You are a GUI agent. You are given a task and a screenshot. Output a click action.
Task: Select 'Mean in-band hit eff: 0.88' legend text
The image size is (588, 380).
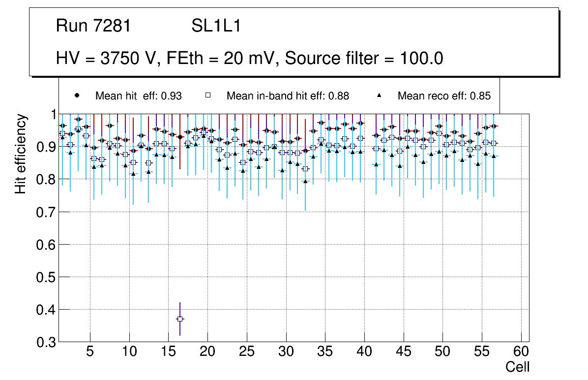click(x=287, y=96)
